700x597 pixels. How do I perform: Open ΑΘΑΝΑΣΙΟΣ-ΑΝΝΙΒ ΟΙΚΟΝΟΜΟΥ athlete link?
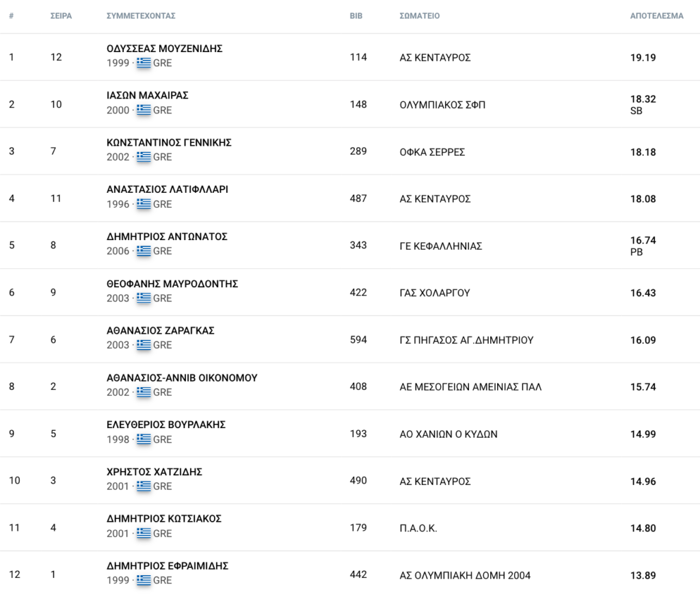pos(182,377)
